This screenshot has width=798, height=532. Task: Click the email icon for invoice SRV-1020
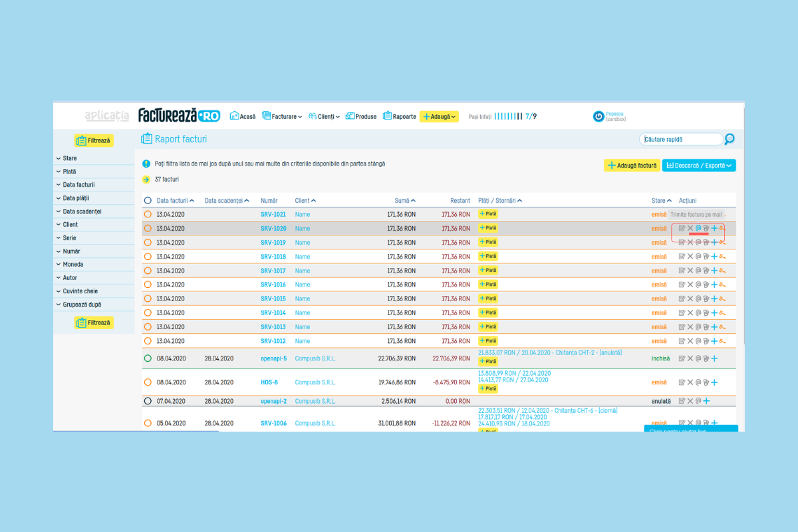698,228
